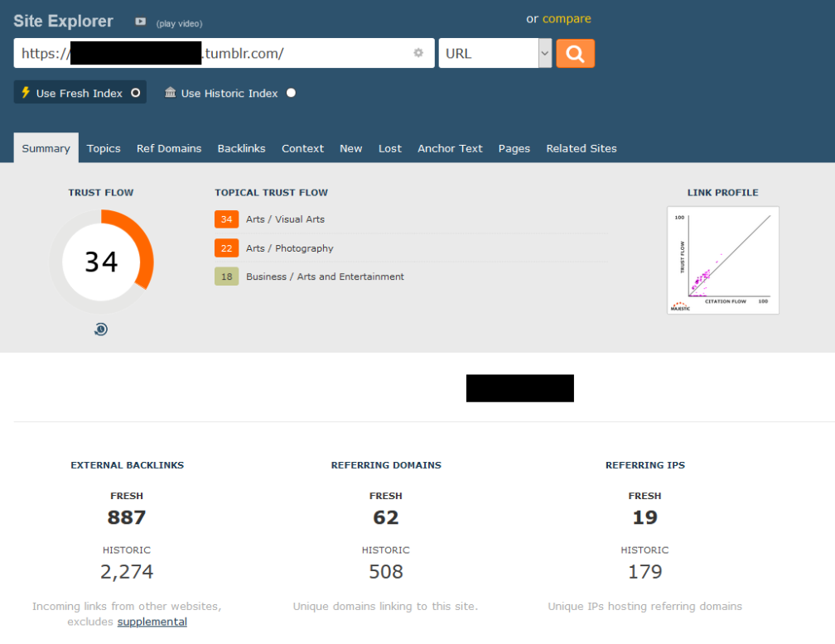Click the lightning bolt Fresh Index icon
This screenshot has width=835, height=644.
[x=25, y=93]
